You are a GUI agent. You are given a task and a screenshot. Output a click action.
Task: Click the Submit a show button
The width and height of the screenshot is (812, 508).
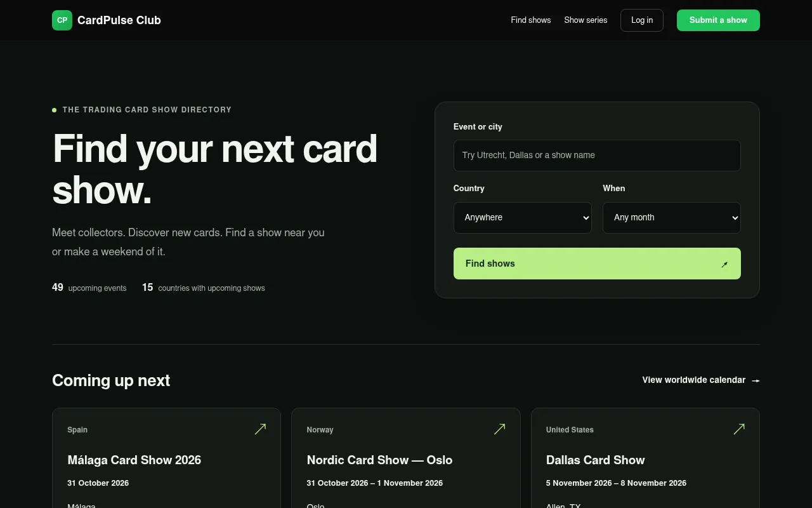(718, 20)
